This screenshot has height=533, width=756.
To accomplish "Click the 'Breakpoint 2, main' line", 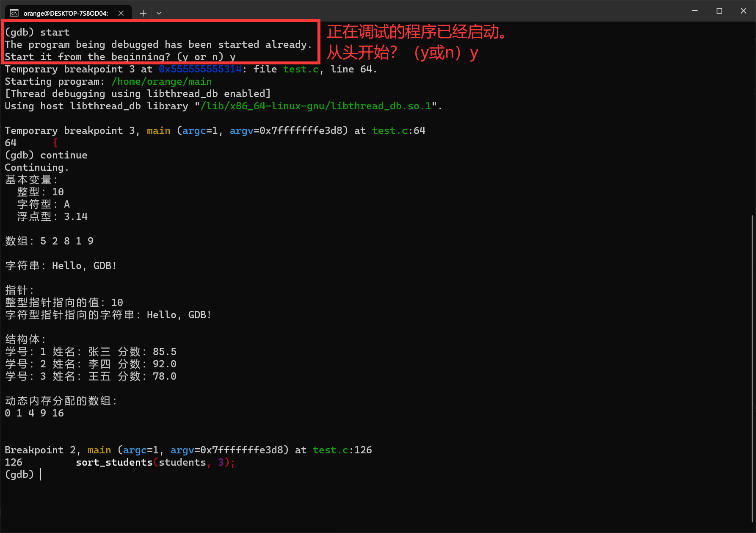I will (x=188, y=450).
